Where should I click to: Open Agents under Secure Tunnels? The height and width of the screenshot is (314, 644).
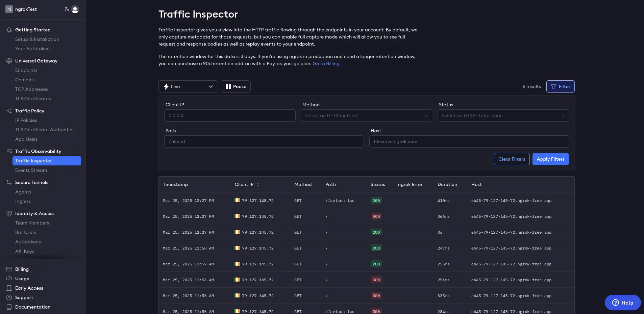(x=23, y=192)
